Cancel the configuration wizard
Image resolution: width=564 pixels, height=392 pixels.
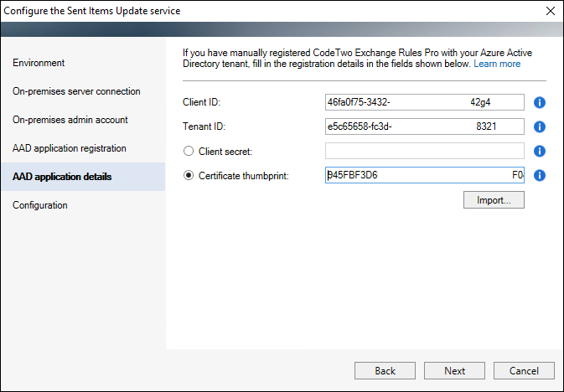click(x=524, y=370)
